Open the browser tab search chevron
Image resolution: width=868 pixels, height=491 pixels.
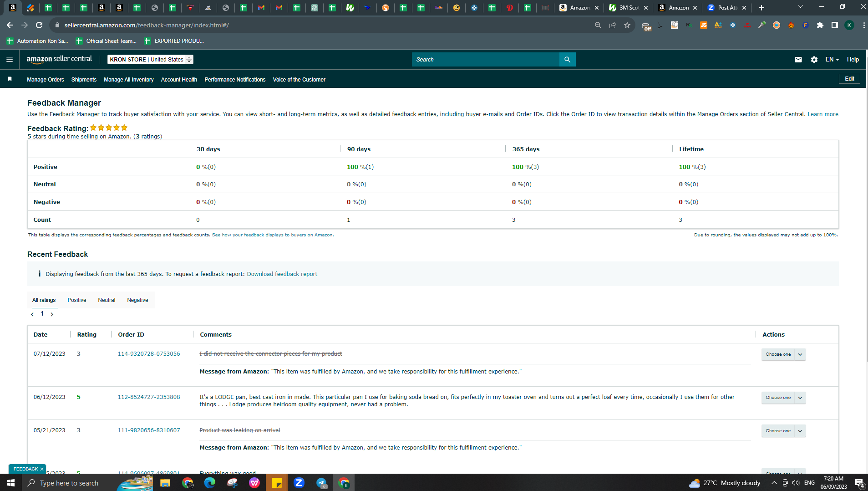801,7
